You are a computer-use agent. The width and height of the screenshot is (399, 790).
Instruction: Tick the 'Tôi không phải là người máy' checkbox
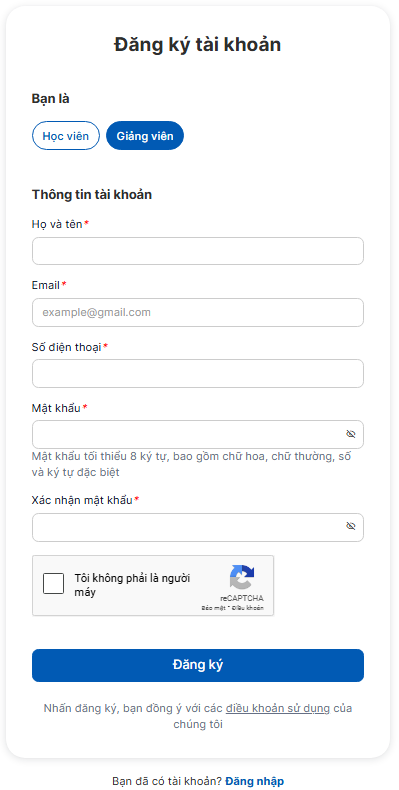point(53,584)
